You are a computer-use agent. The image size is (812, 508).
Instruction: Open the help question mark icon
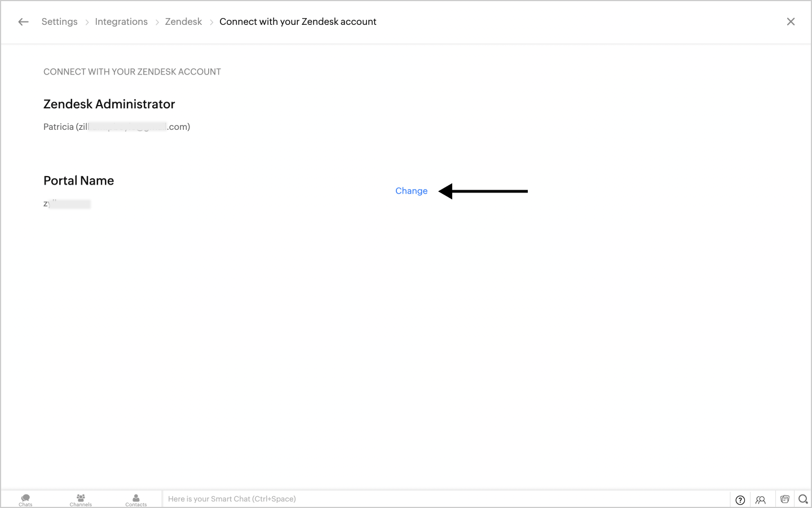740,500
